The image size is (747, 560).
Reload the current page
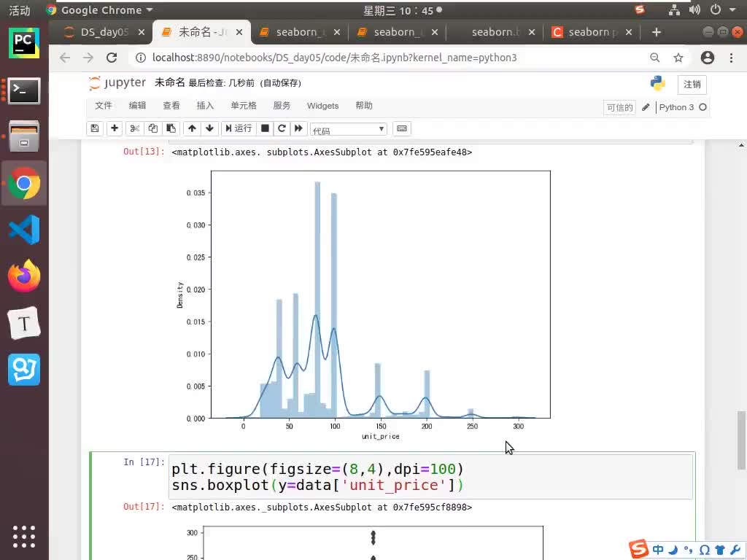(x=112, y=58)
